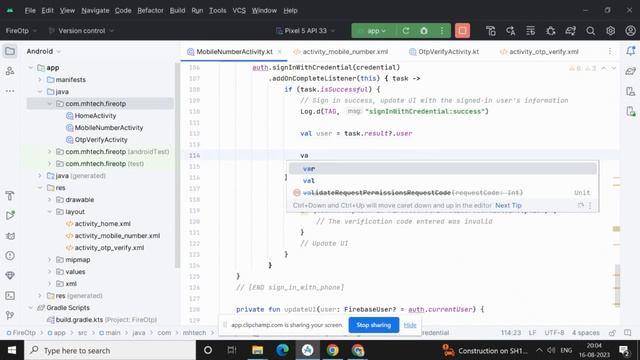Collapse the app module node
The image size is (640, 360).
tap(31, 68)
